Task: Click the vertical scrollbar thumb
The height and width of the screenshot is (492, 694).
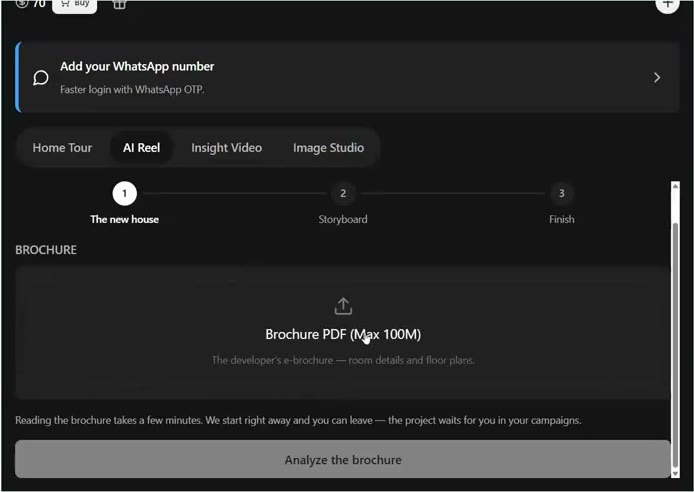Action: pos(675,345)
